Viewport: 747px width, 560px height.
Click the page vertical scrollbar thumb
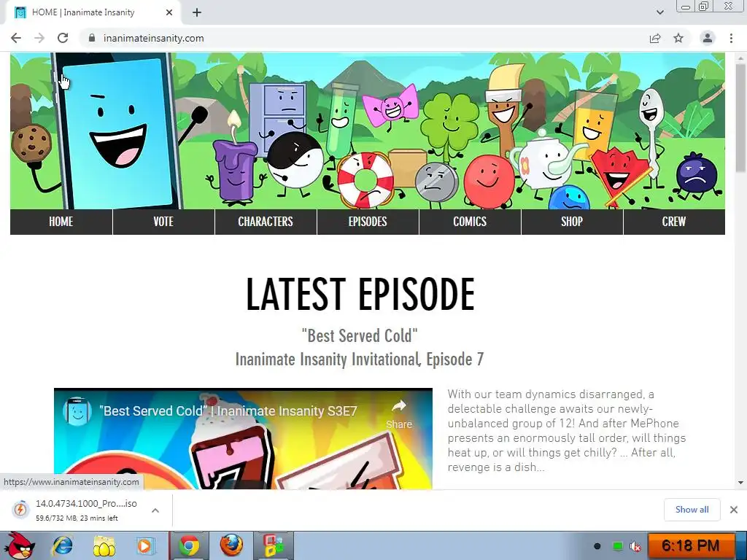740,117
